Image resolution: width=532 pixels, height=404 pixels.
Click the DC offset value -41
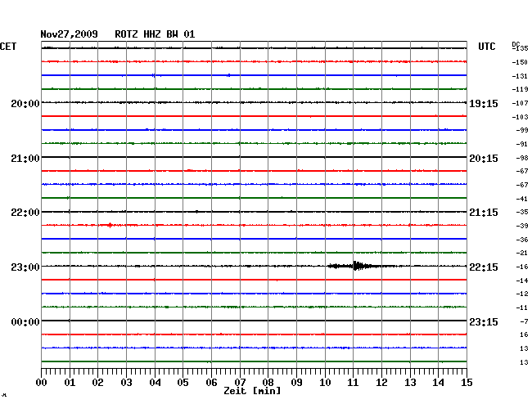point(522,199)
